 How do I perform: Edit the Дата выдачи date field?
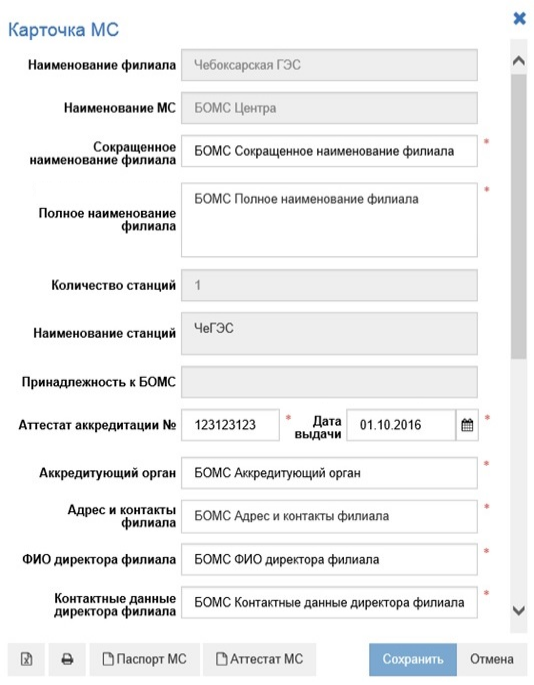(x=401, y=425)
